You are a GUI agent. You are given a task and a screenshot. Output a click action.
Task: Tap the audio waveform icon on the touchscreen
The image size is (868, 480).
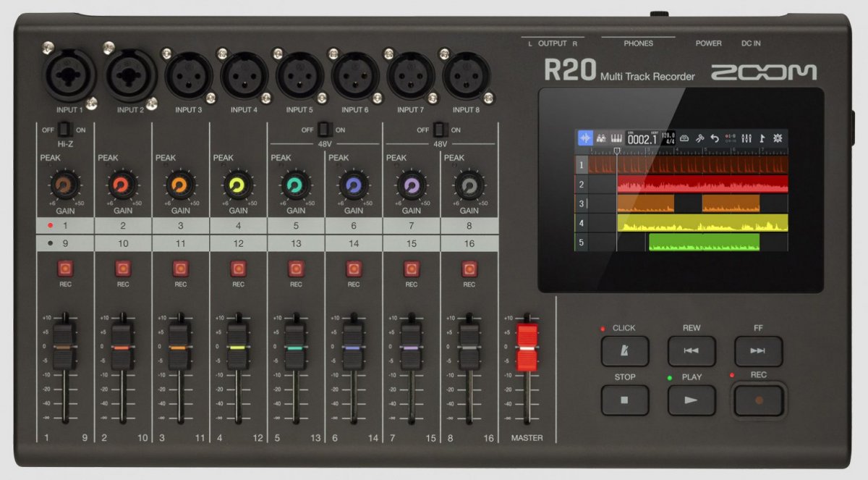[585, 138]
